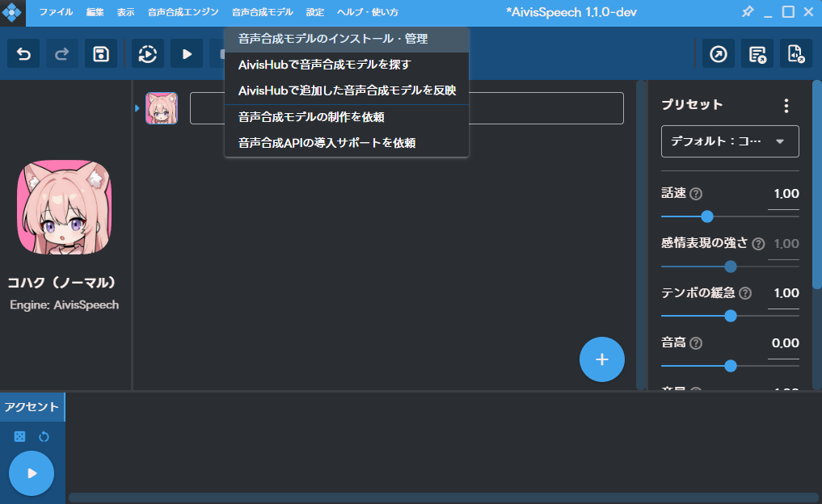Open the 音声合成エンジン menu
The width and height of the screenshot is (822, 504).
183,12
